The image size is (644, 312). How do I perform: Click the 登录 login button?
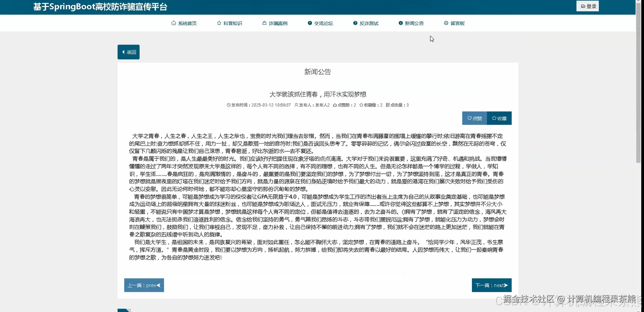pyautogui.click(x=587, y=6)
